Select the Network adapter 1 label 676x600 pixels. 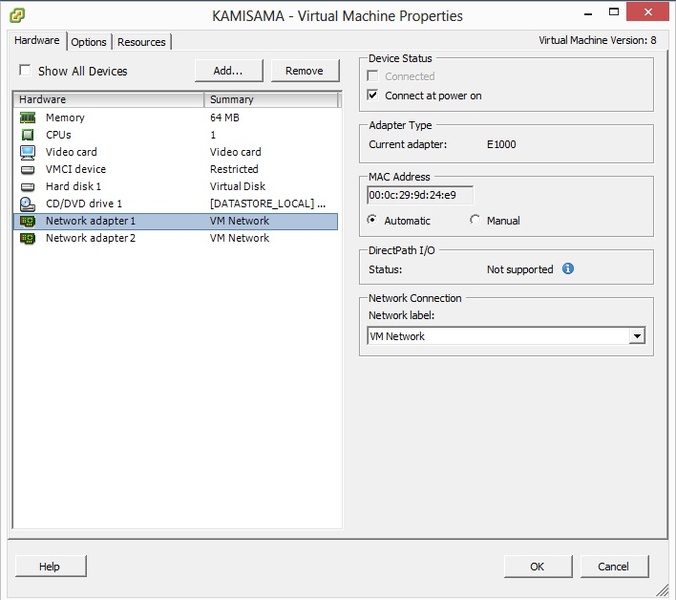(91, 221)
